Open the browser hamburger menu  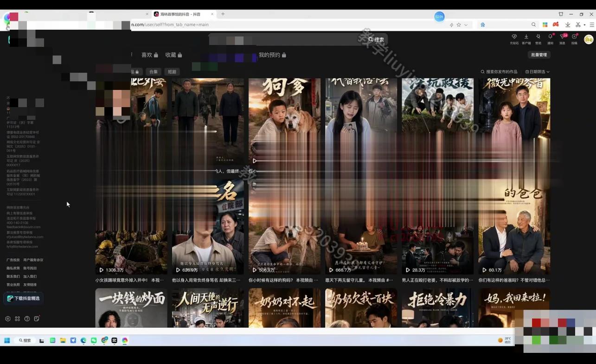592,25
